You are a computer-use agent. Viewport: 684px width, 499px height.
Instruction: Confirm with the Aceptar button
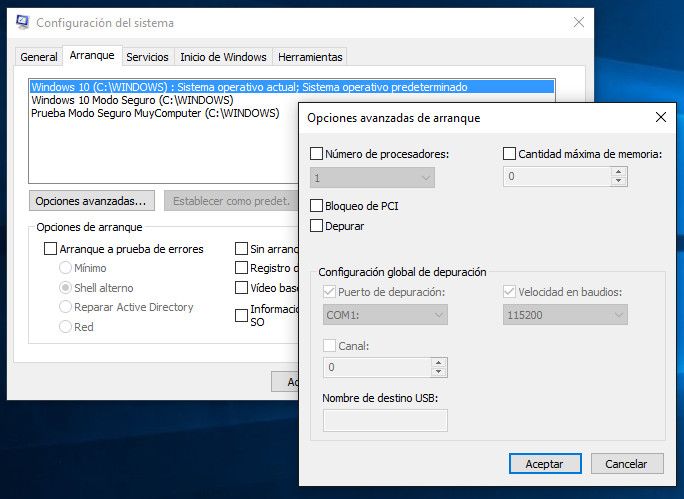pos(545,463)
